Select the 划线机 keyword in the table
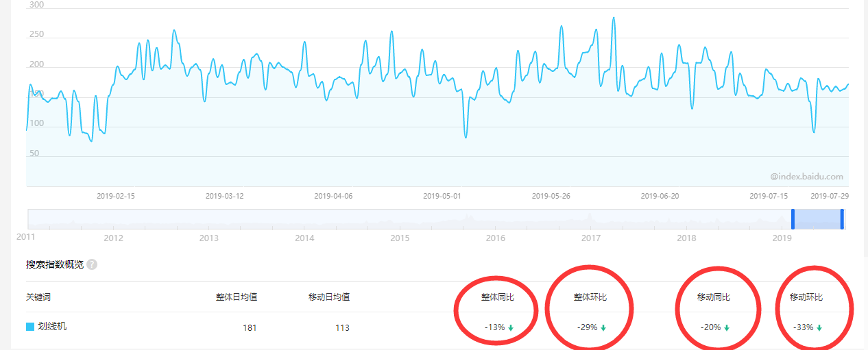868x350 pixels. point(52,327)
